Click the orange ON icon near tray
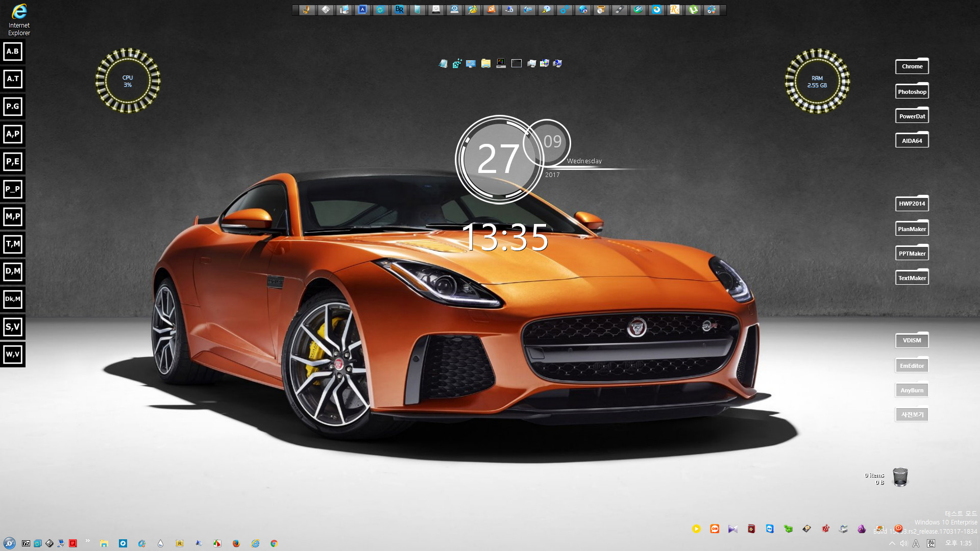The width and height of the screenshot is (980, 551). [x=715, y=529]
